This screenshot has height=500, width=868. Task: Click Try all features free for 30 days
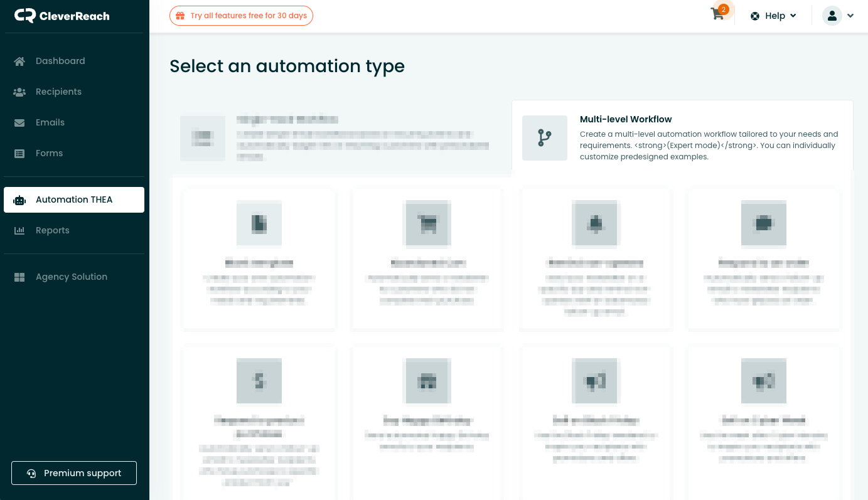241,16
